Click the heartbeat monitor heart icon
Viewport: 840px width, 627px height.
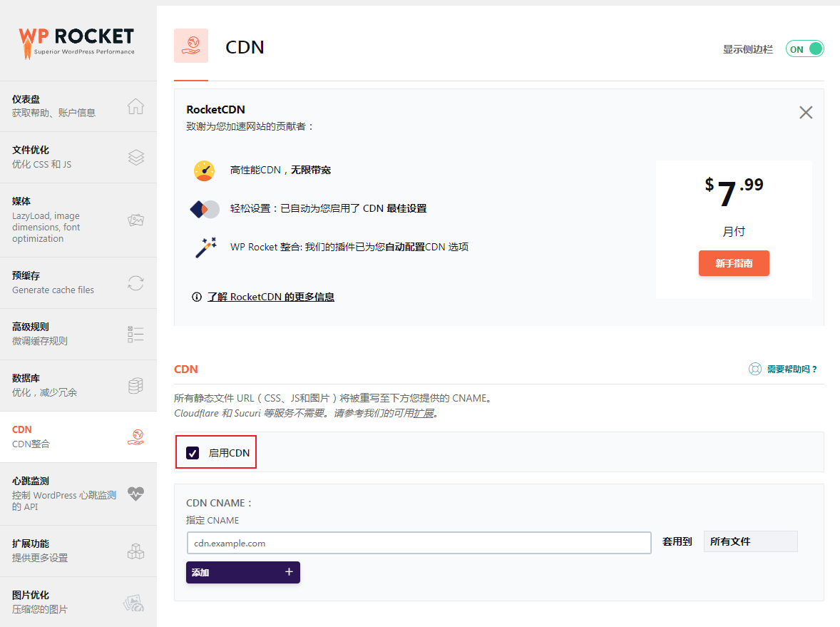pos(135,494)
